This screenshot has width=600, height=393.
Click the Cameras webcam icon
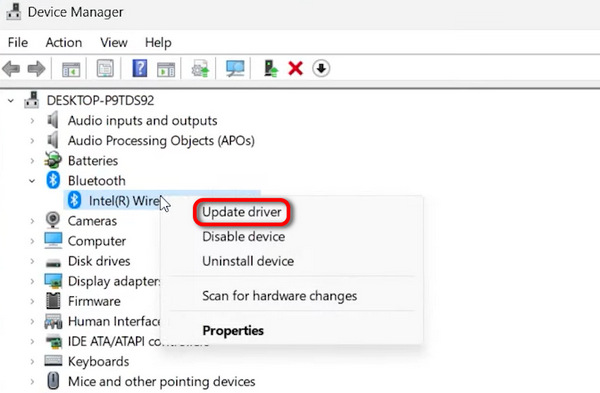[53, 220]
